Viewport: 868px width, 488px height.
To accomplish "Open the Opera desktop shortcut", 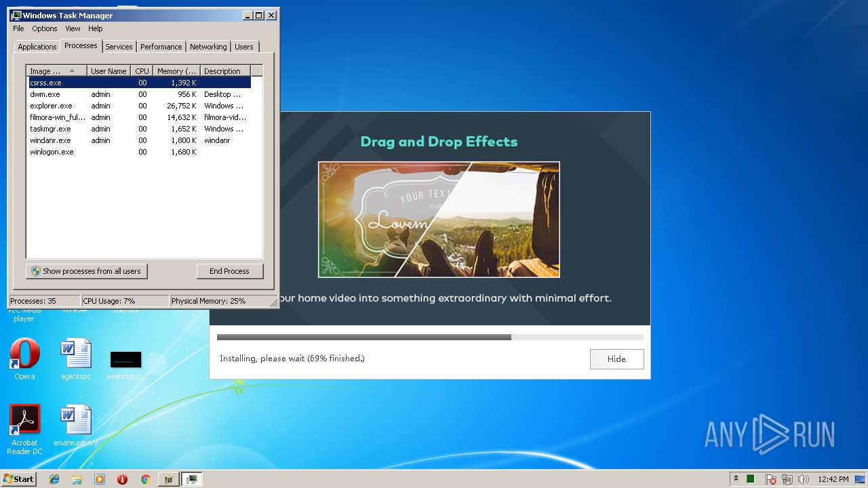I will 24,359.
